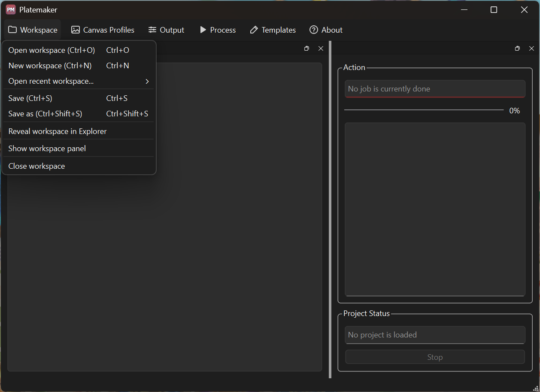Click the Platemaker PM logo icon

(11, 9)
